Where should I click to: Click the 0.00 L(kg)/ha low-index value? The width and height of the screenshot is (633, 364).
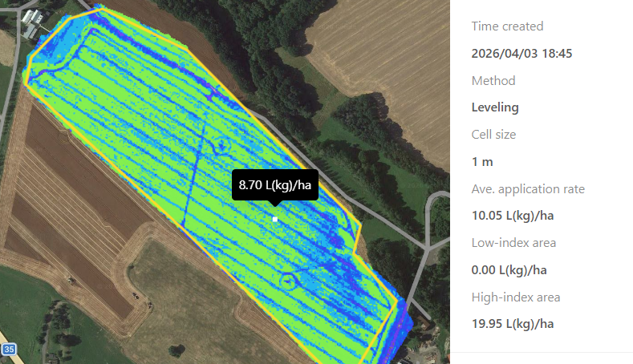(509, 270)
